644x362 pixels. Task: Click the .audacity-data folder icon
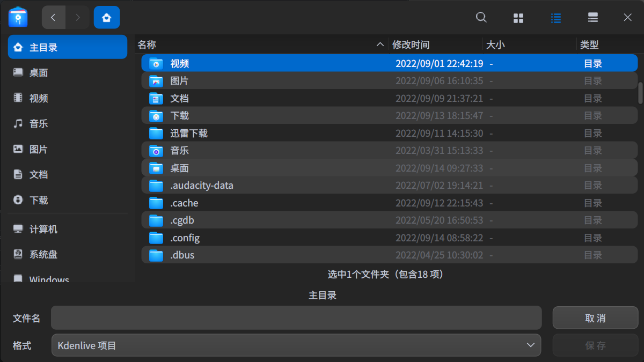(x=156, y=186)
